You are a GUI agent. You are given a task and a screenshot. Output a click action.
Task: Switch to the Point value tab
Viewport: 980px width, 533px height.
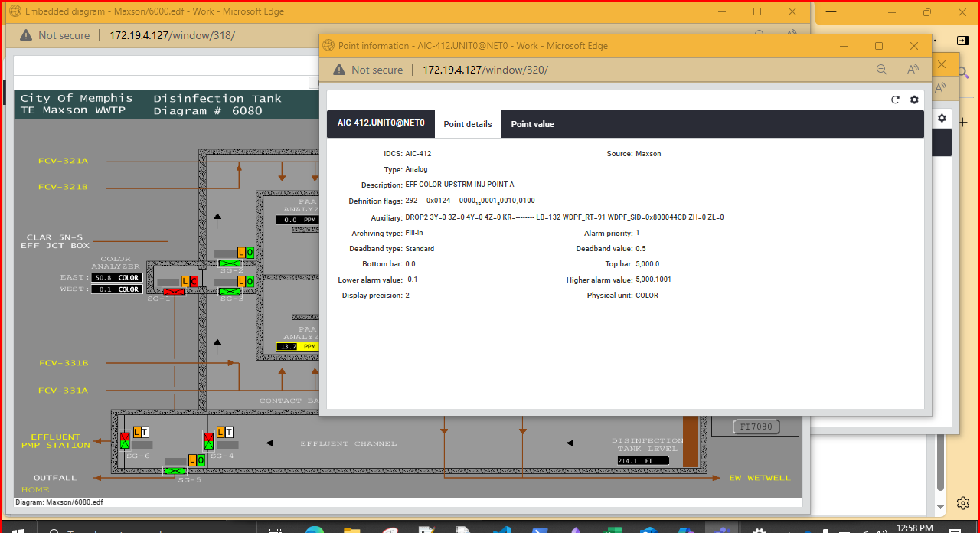pyautogui.click(x=532, y=124)
